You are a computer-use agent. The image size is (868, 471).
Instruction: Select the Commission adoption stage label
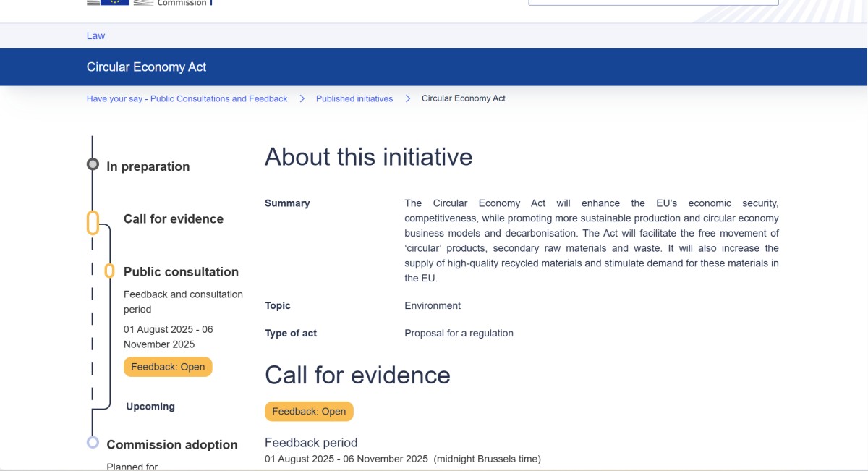[x=171, y=445]
